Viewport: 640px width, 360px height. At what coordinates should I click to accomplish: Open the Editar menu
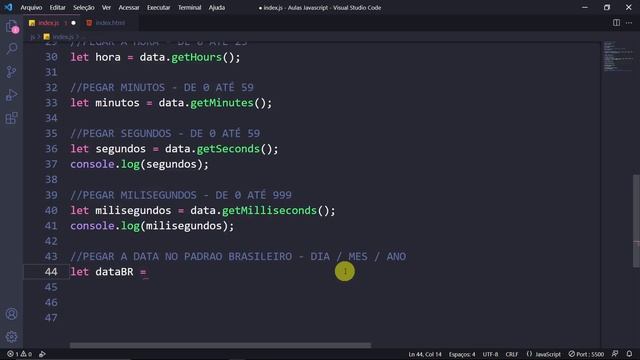point(58,7)
